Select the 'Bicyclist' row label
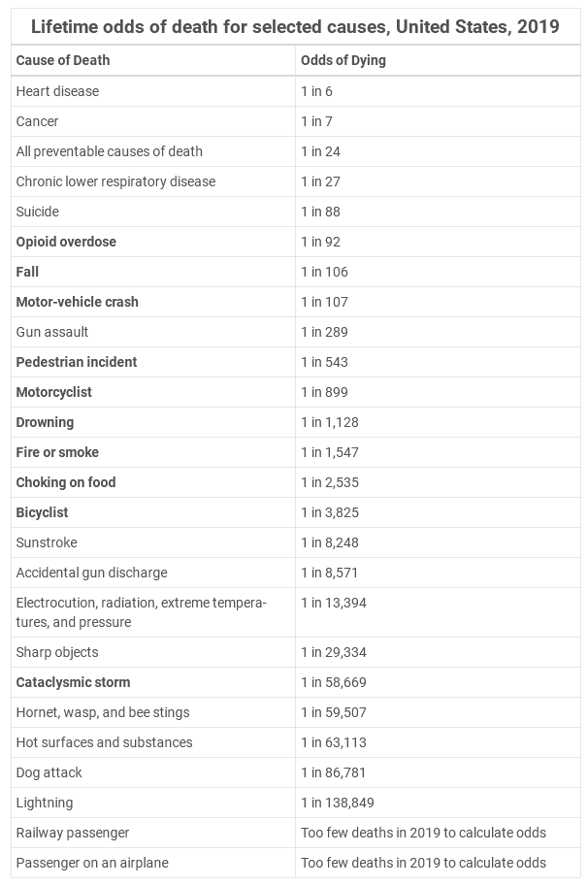Screen dimensions: 588x886 pyautogui.click(x=42, y=512)
